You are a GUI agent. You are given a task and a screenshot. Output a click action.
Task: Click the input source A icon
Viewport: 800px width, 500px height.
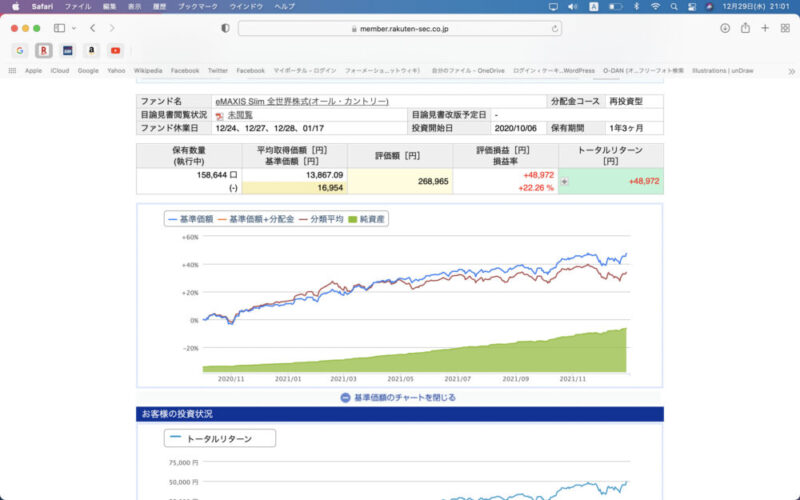coord(593,7)
